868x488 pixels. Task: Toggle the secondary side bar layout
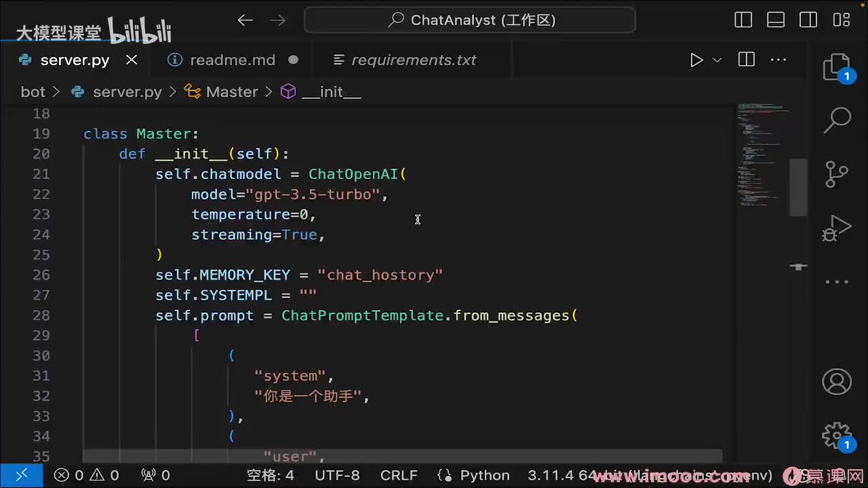[x=808, y=20]
